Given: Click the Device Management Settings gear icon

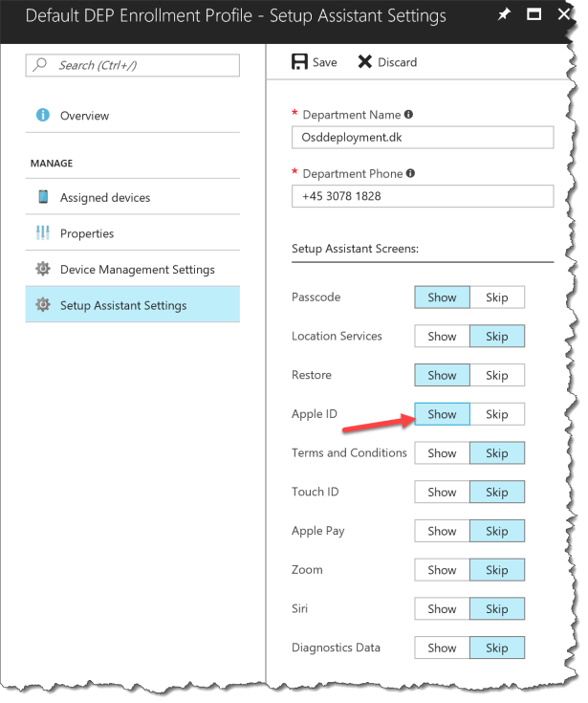Looking at the screenshot, I should (x=43, y=270).
